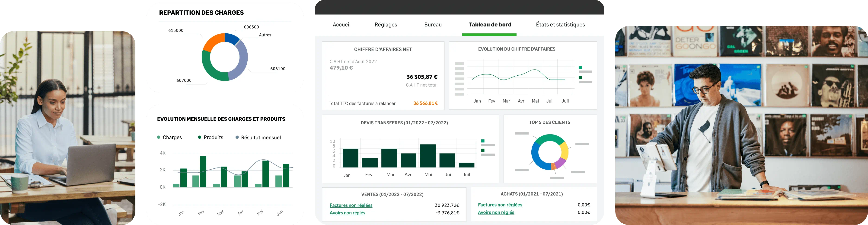This screenshot has height=225, width=868.
Task: Open the Accueil tab
Action: point(341,25)
